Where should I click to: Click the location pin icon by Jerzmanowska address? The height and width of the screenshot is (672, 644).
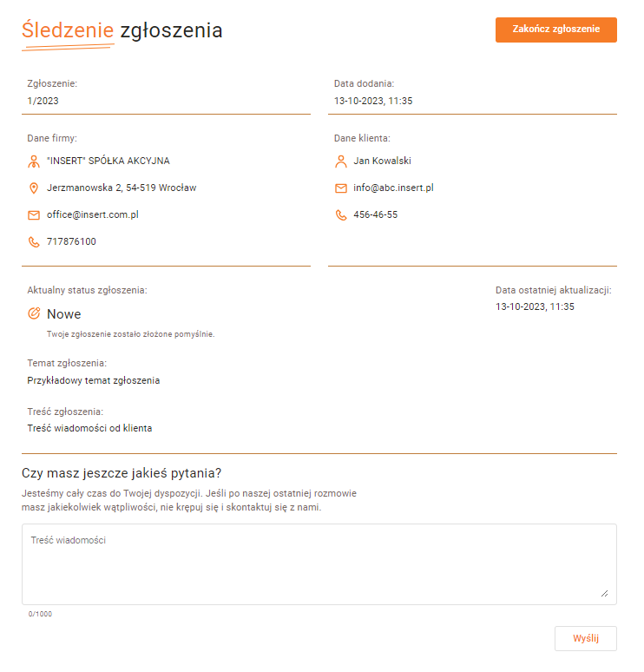(34, 188)
